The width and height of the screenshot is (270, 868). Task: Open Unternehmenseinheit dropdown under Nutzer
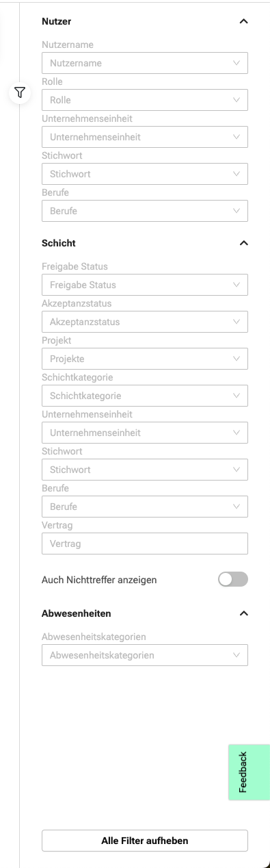click(145, 137)
